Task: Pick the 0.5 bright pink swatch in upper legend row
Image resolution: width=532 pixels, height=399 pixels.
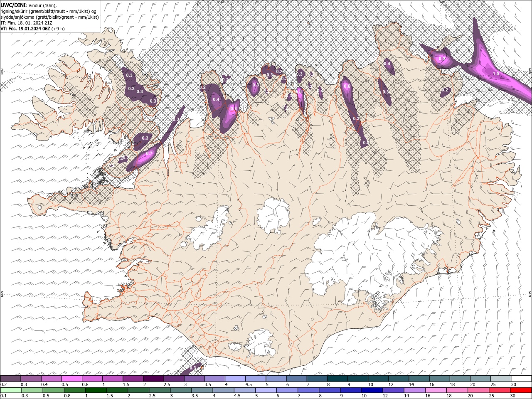Action: [x=71, y=379]
